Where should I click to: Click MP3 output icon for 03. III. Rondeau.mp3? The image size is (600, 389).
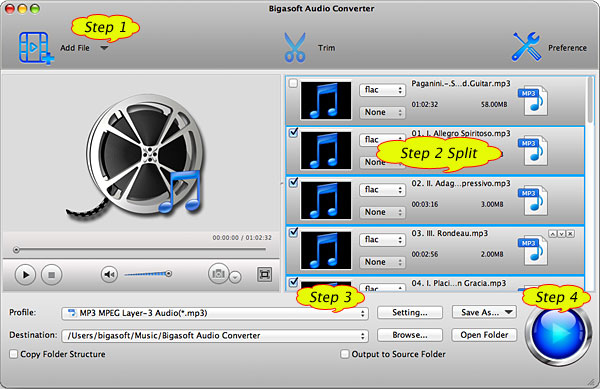533,251
